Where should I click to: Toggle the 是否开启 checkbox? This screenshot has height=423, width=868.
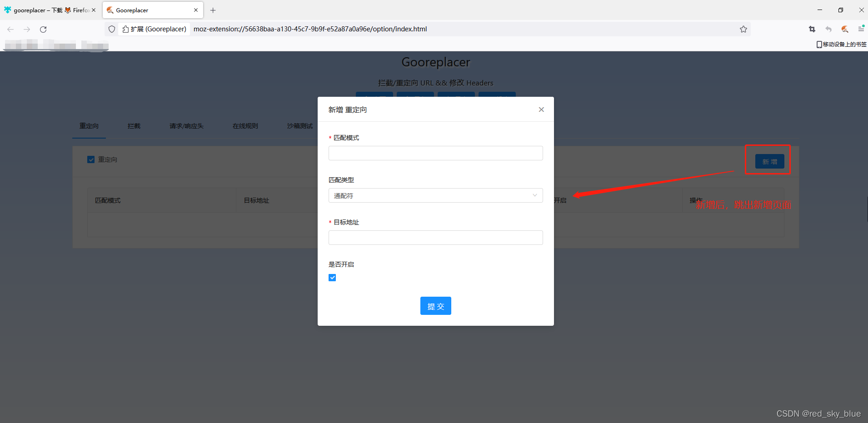pyautogui.click(x=332, y=278)
